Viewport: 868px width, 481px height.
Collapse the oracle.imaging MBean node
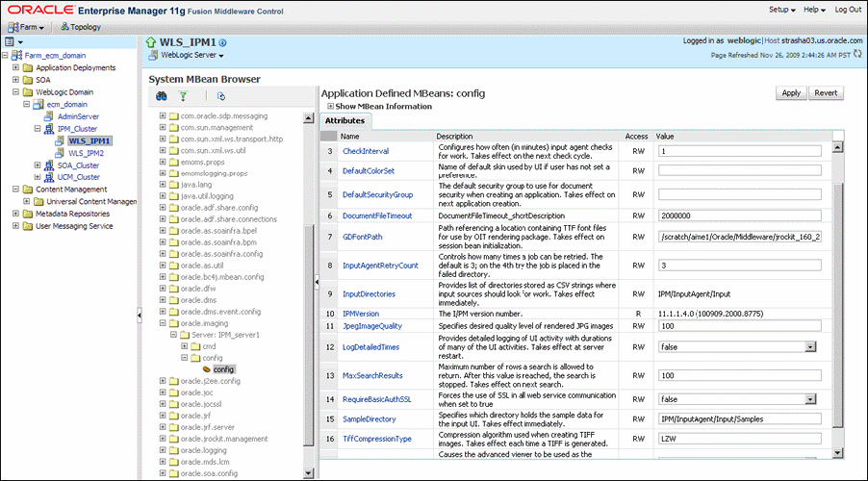click(163, 322)
